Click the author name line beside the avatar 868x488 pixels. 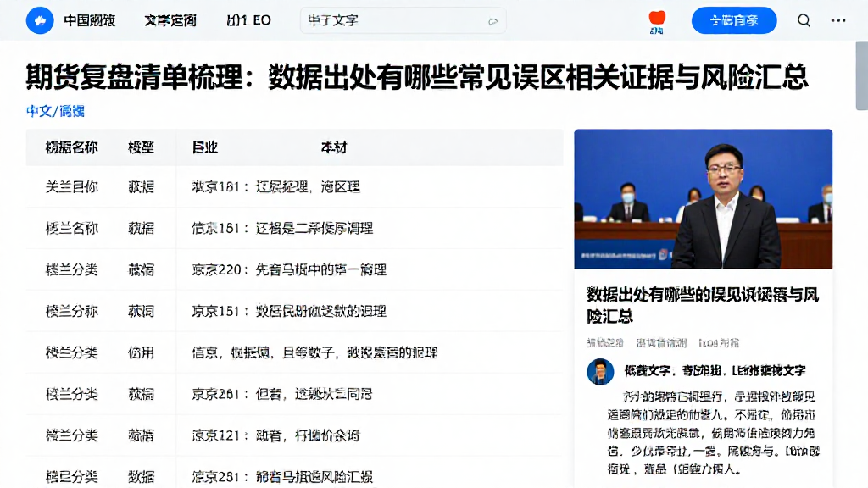pyautogui.click(x=715, y=371)
